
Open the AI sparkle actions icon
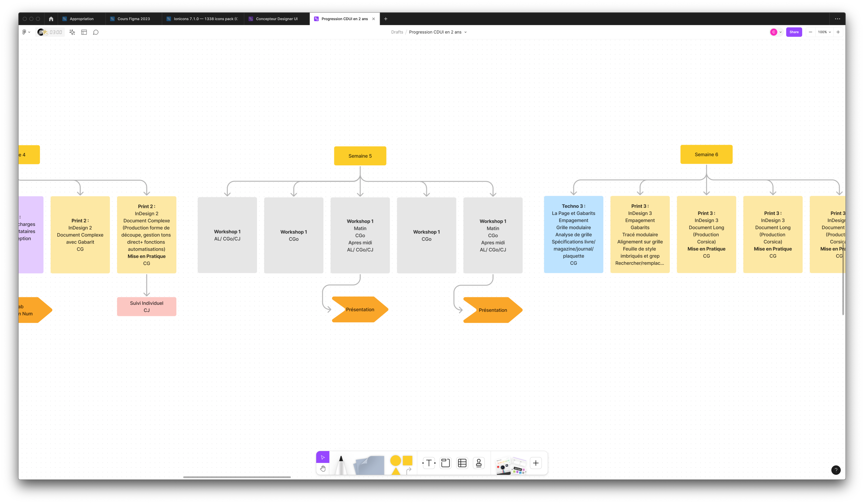point(72,32)
